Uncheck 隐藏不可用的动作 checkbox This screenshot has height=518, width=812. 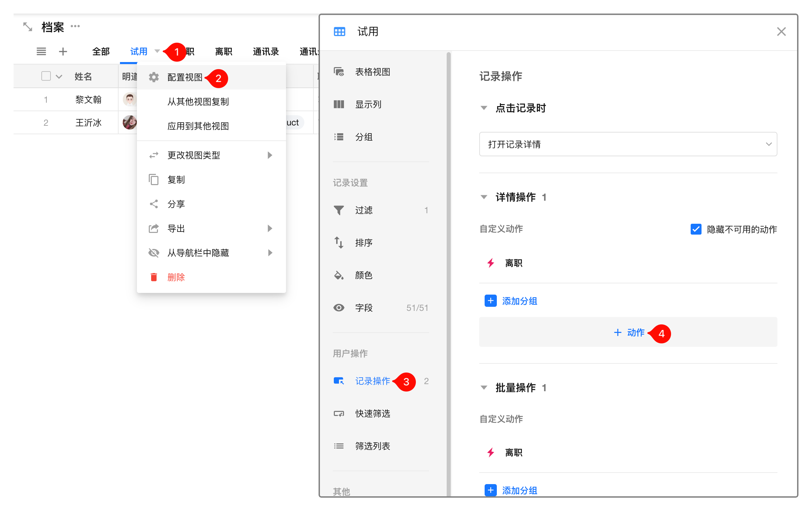click(x=696, y=229)
